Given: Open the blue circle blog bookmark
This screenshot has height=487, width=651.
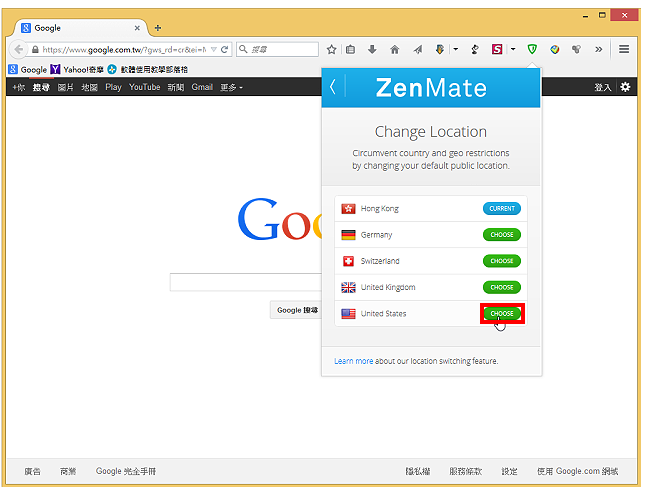Looking at the screenshot, I should click(x=147, y=69).
